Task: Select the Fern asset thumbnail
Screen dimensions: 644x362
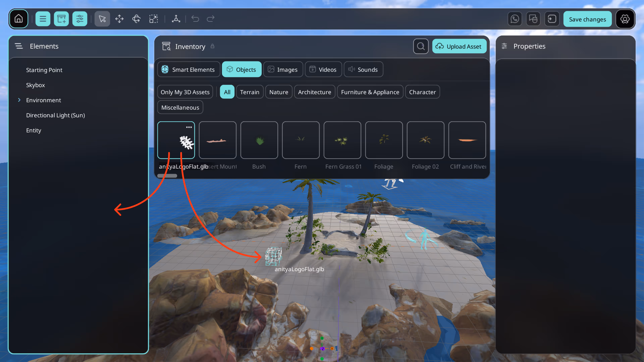Action: tap(301, 140)
